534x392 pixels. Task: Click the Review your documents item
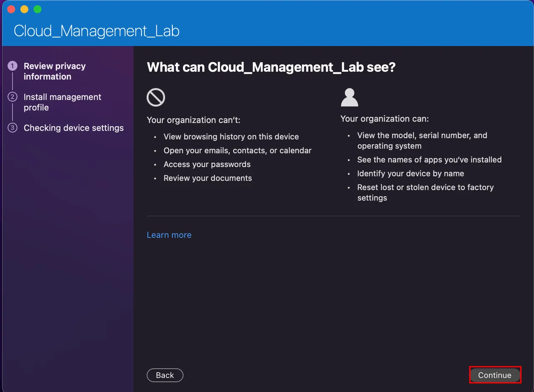[208, 178]
